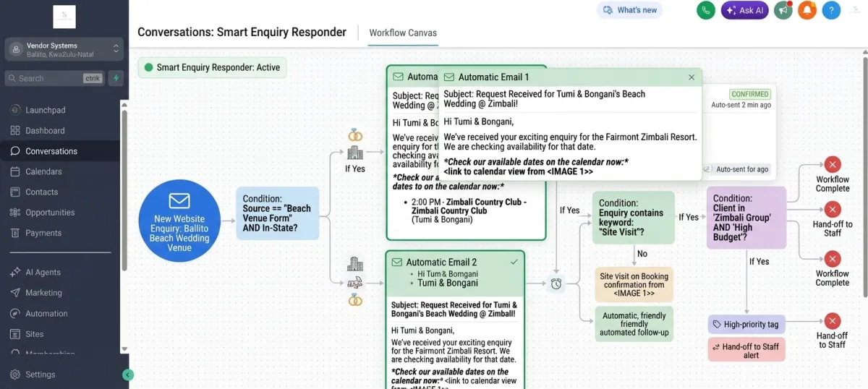This screenshot has height=389, width=868.
Task: Click the company logo in the corner
Action: tap(64, 16)
